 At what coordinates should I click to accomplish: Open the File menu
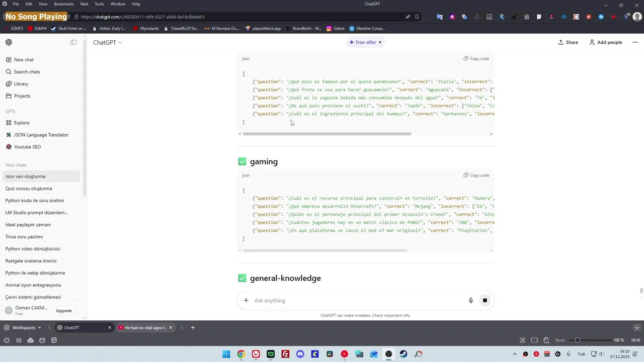tap(16, 4)
